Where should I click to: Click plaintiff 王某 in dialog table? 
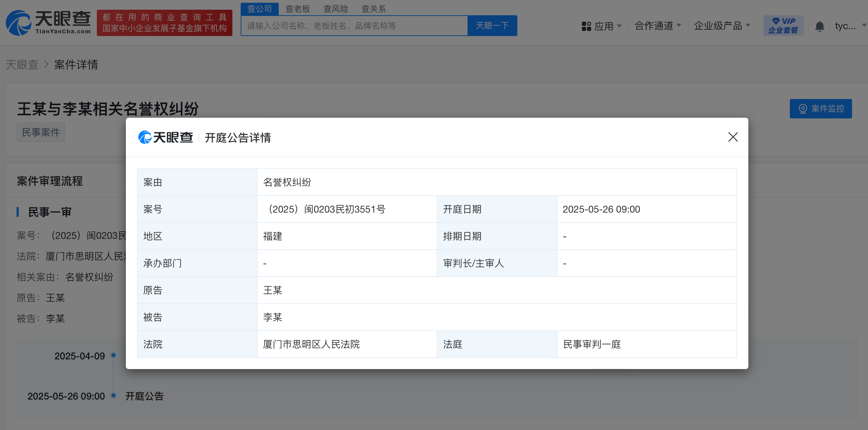point(273,290)
